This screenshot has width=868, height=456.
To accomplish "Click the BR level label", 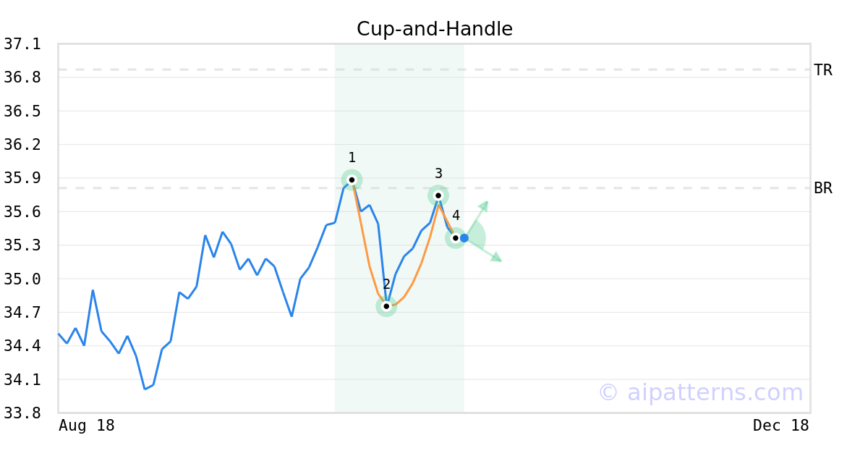I will click(x=823, y=188).
